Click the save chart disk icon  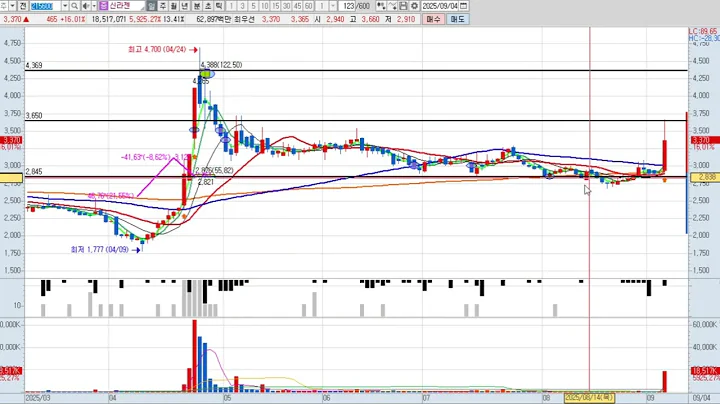(403, 6)
